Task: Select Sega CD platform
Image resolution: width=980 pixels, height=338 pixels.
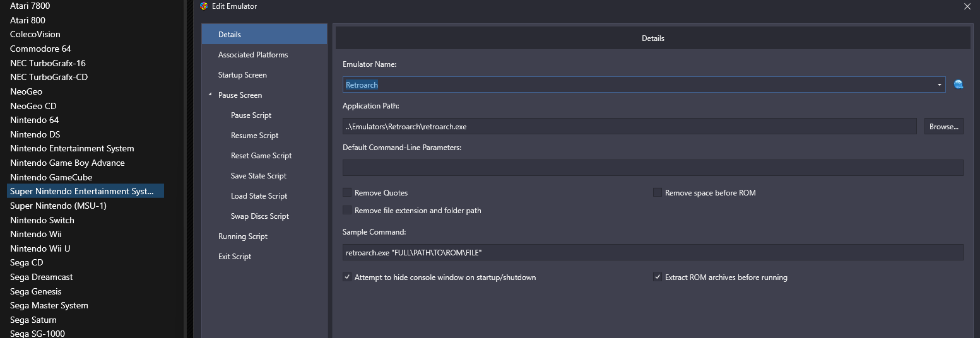Action: [27, 262]
